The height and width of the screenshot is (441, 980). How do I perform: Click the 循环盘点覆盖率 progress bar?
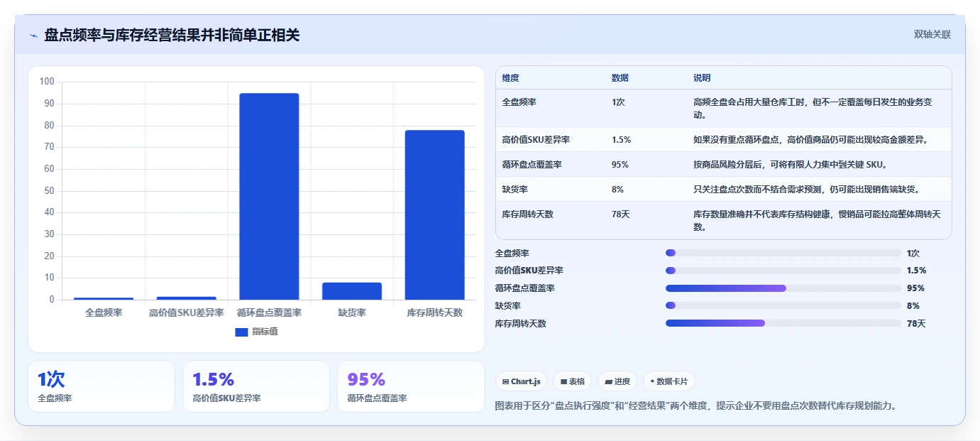783,288
